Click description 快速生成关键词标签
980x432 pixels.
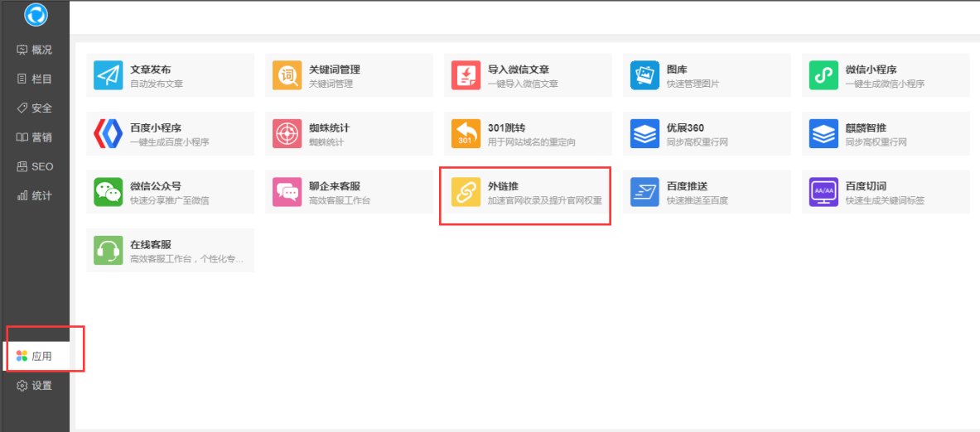coord(885,201)
